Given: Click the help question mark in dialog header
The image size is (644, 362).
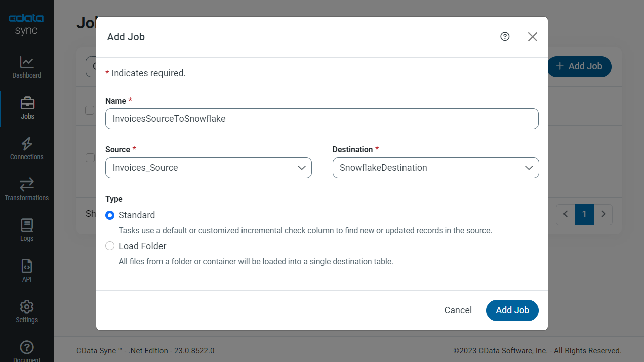Looking at the screenshot, I should point(505,37).
